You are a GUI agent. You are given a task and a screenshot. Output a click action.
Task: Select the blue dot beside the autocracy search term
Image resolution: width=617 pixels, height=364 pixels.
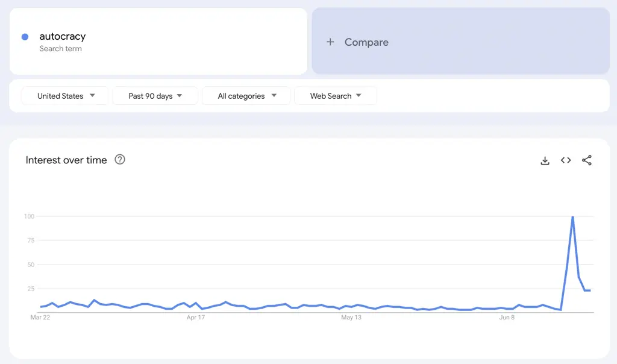pos(24,36)
